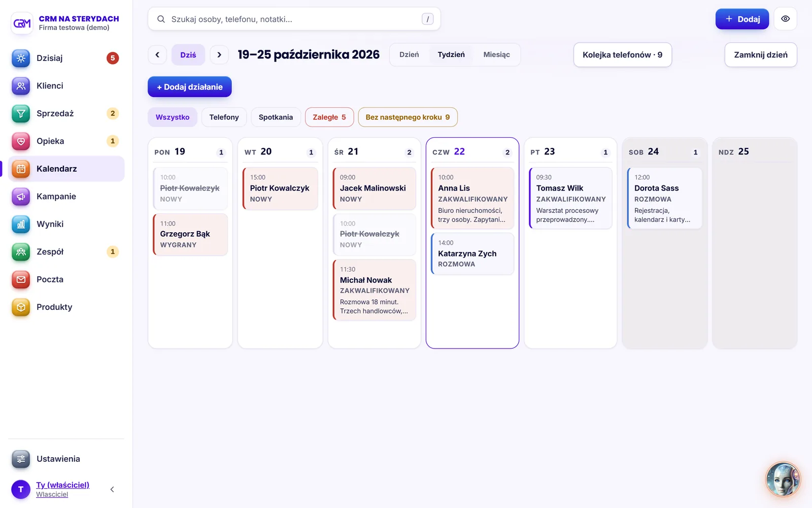Switch to Tydzień view

click(451, 55)
